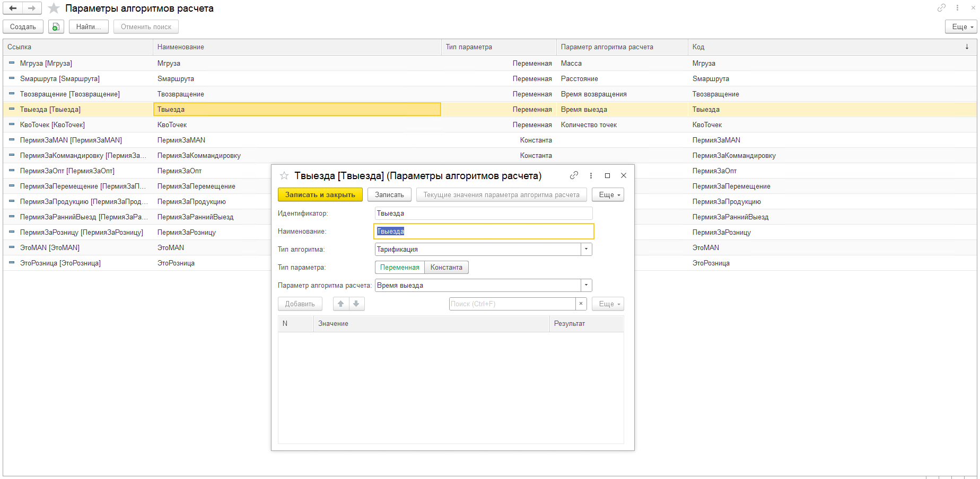This screenshot has width=980, height=479.
Task: Add list page to favorites star
Action: [x=54, y=8]
